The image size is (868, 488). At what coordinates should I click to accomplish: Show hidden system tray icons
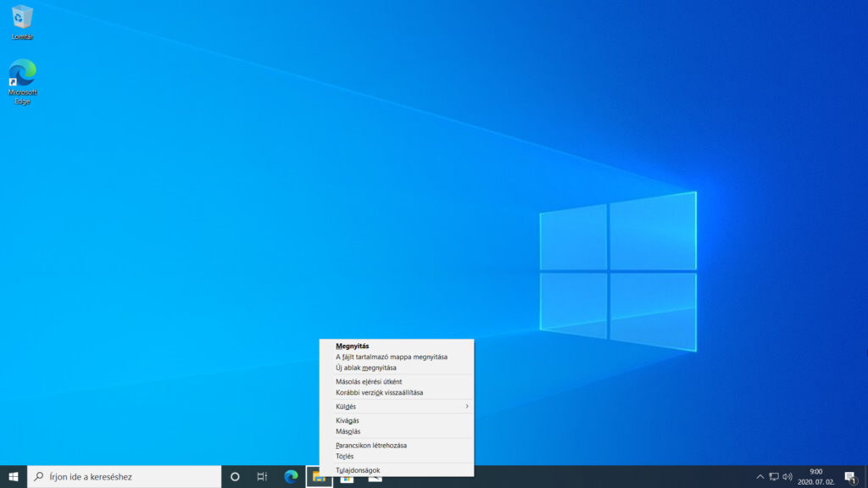(x=760, y=477)
